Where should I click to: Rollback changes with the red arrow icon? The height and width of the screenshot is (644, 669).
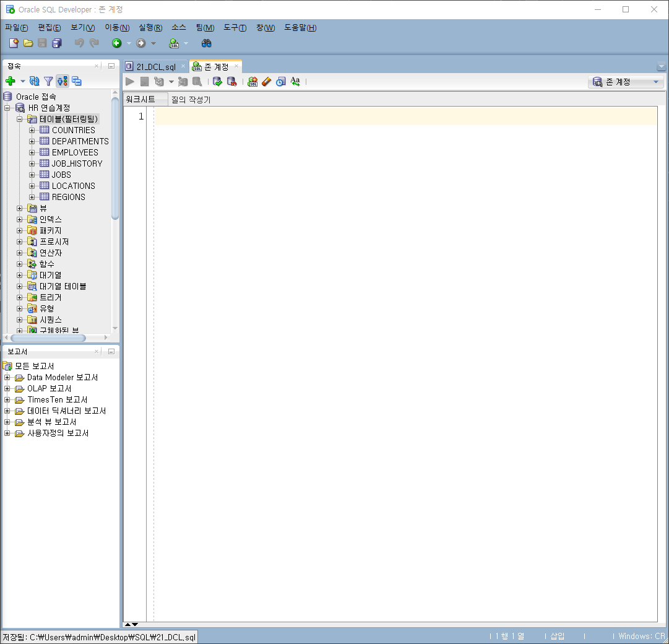pyautogui.click(x=231, y=82)
